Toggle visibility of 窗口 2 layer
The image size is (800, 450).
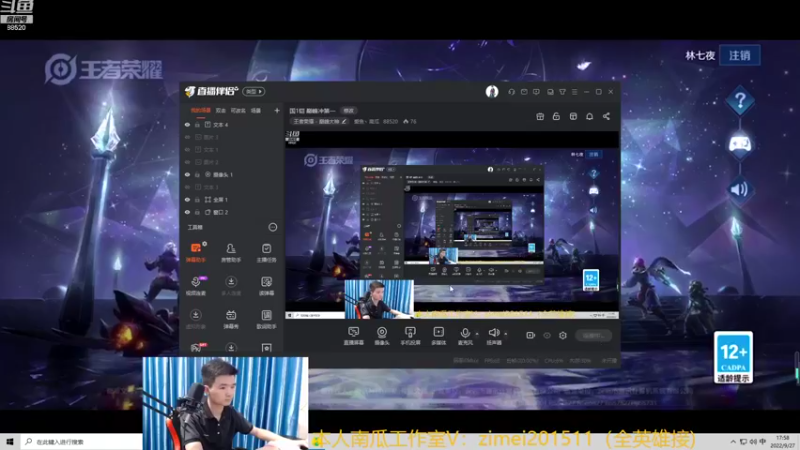click(187, 212)
